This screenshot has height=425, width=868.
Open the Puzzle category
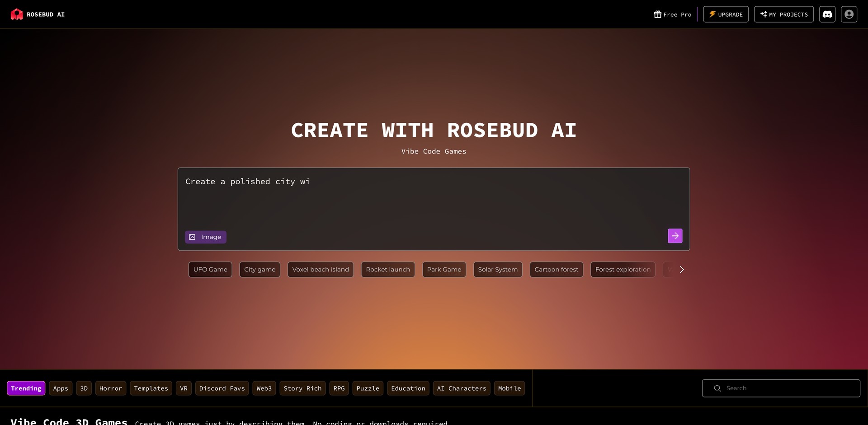point(368,388)
